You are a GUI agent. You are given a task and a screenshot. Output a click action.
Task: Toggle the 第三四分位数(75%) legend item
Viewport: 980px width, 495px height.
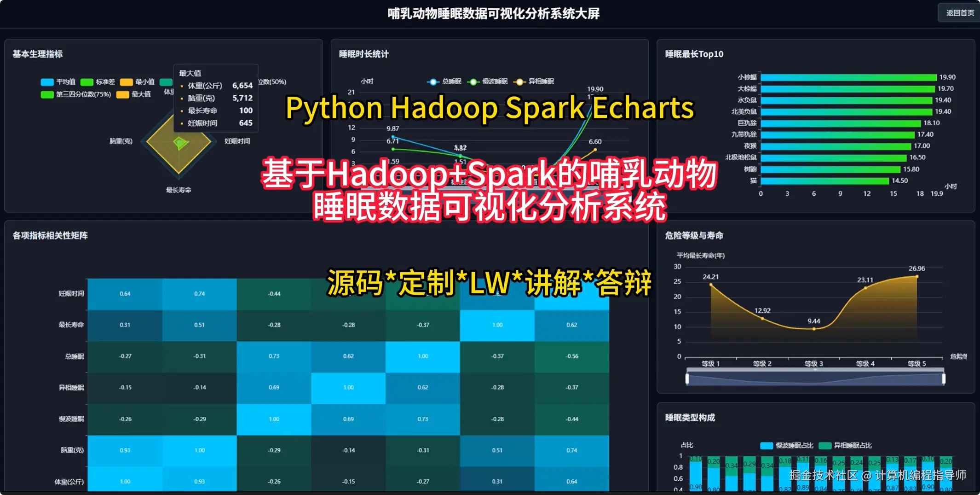76,94
